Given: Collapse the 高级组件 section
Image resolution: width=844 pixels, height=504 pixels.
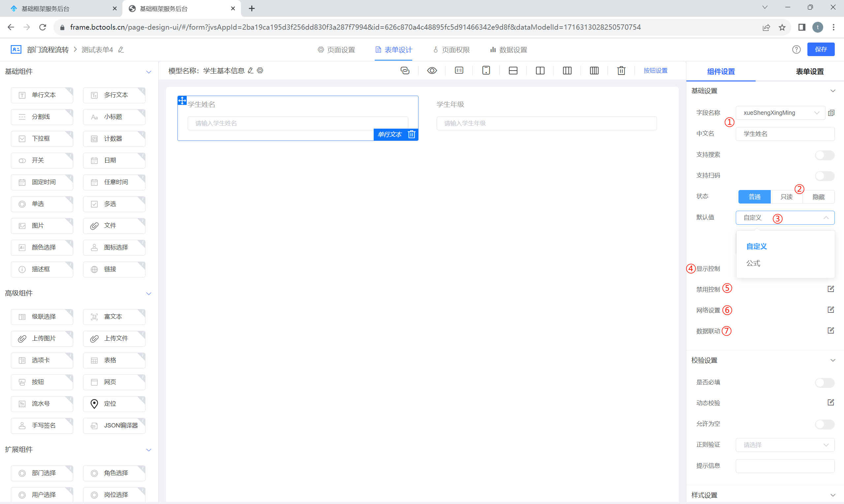Looking at the screenshot, I should (x=148, y=294).
